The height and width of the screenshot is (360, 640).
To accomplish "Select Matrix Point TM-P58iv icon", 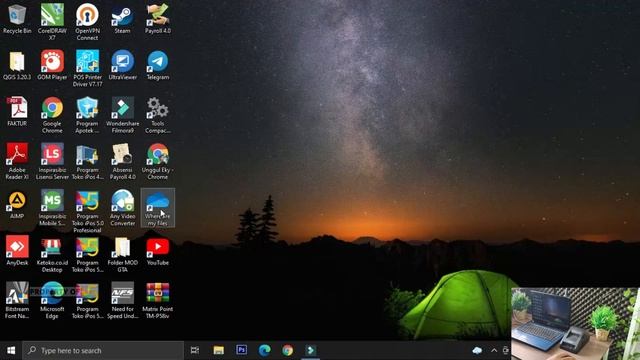I will tap(158, 300).
